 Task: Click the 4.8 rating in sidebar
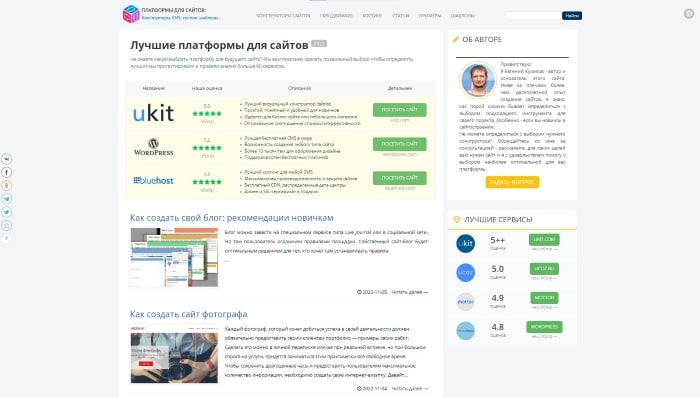tap(497, 327)
